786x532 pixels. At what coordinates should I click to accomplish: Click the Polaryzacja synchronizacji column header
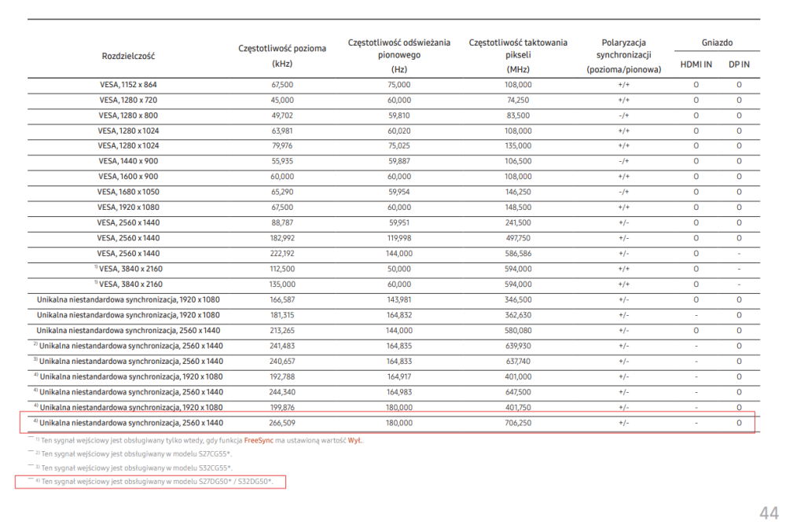624,55
